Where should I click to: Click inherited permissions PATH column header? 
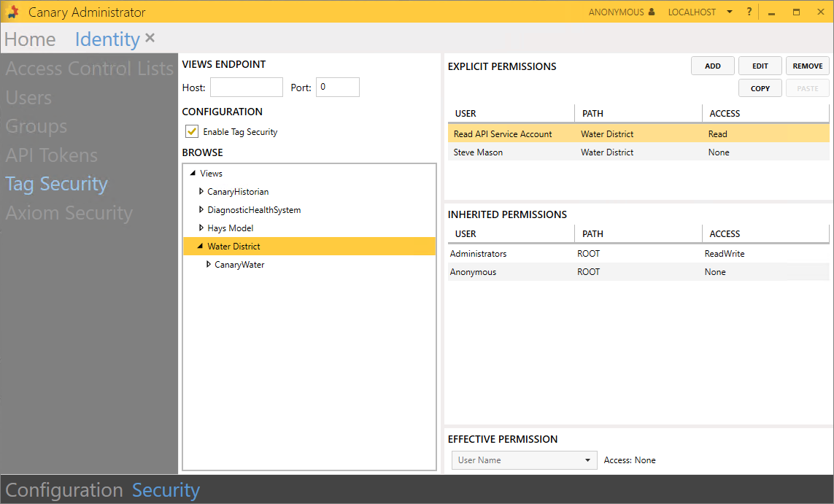point(638,234)
